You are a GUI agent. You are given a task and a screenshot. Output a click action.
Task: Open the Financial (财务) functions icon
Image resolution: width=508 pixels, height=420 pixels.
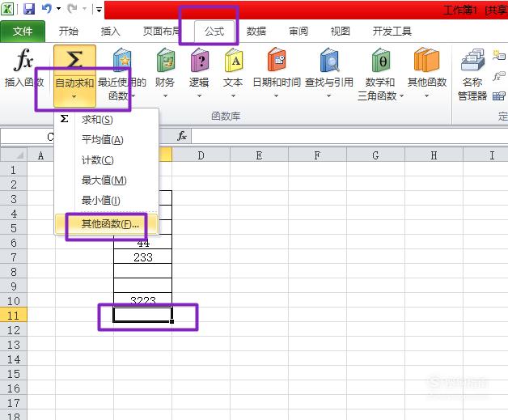pyautogui.click(x=166, y=60)
